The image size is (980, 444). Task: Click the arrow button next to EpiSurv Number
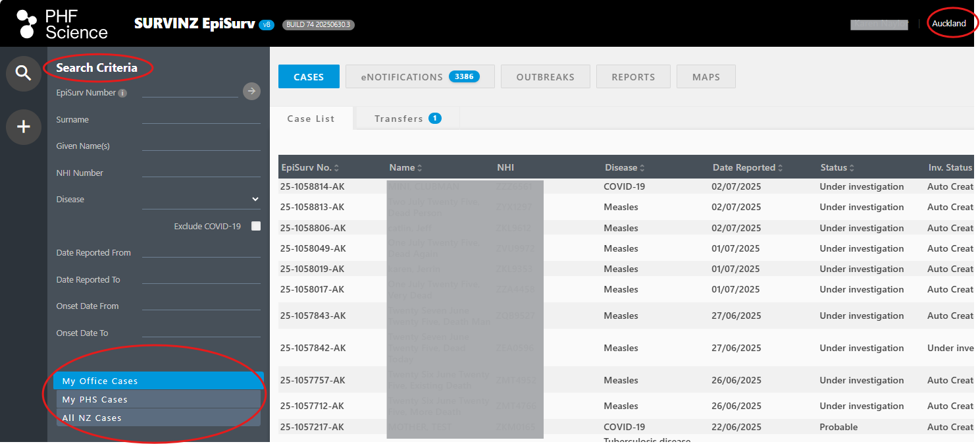251,92
